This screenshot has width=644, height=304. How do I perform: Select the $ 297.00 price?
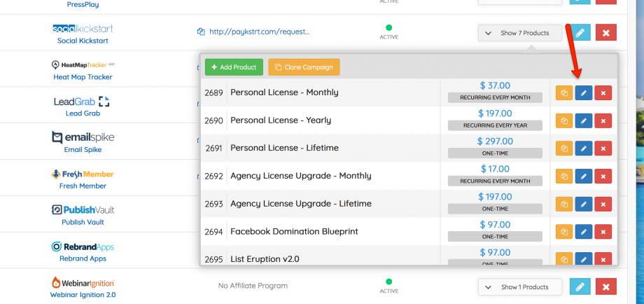(x=495, y=141)
